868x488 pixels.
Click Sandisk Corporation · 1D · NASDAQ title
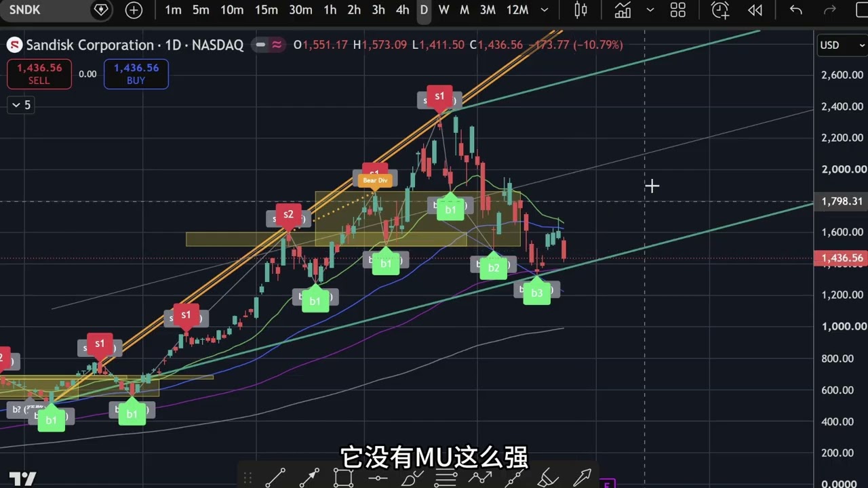tap(134, 45)
